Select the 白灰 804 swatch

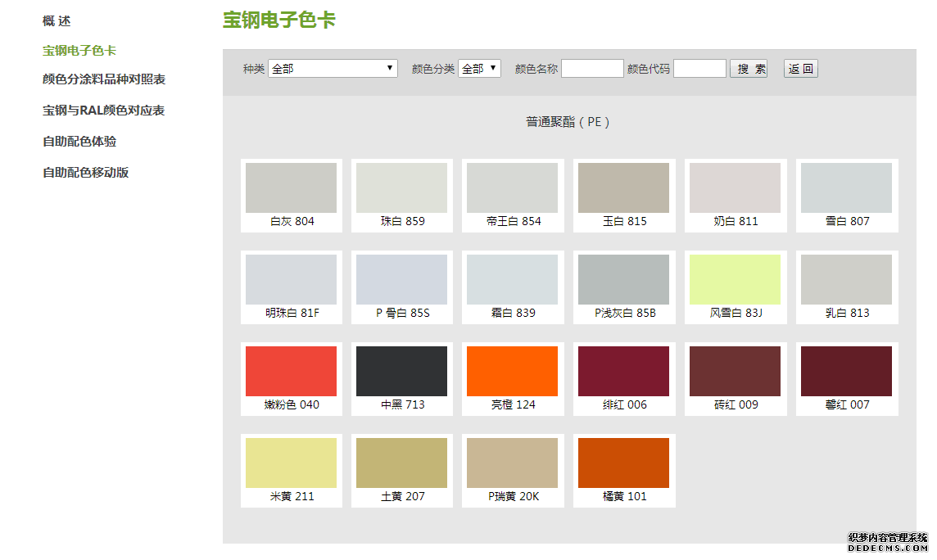click(x=291, y=188)
